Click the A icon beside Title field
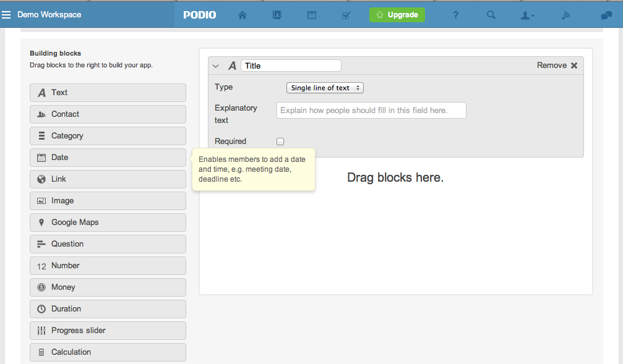 coord(232,66)
